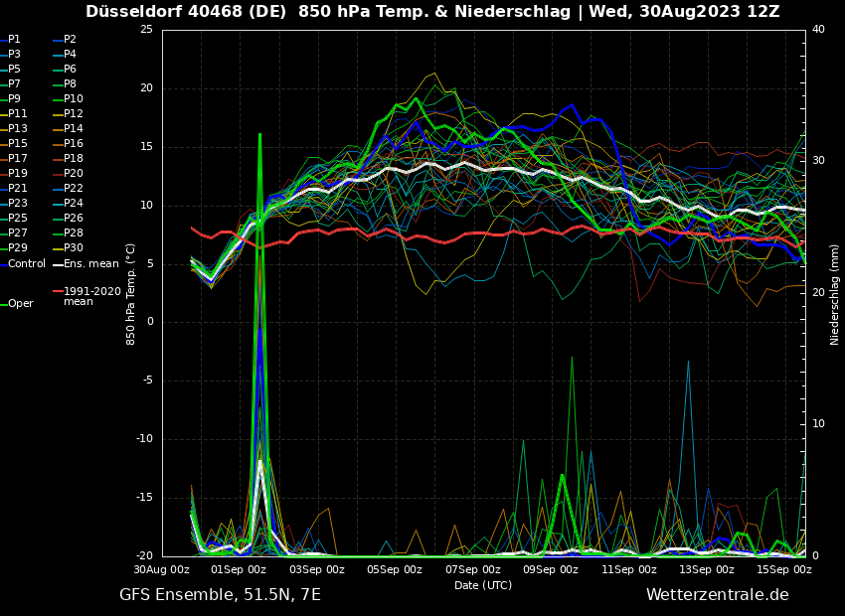This screenshot has height=616, width=845.
Task: Click the P15 legend color line
Action: point(4,144)
